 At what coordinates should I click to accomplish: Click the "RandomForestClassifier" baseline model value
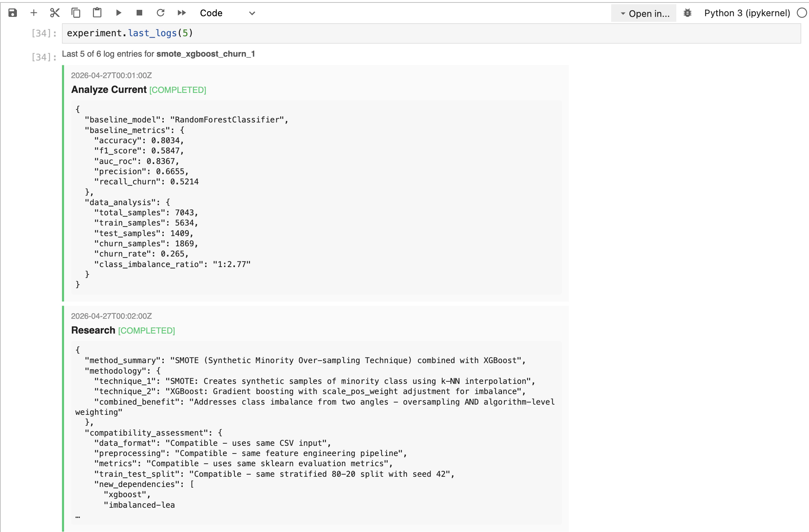point(227,120)
